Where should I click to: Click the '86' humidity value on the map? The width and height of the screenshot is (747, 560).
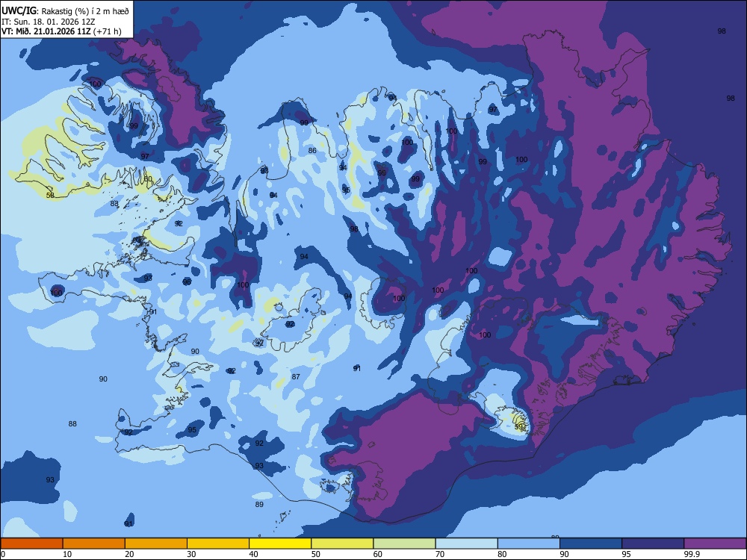[312, 151]
